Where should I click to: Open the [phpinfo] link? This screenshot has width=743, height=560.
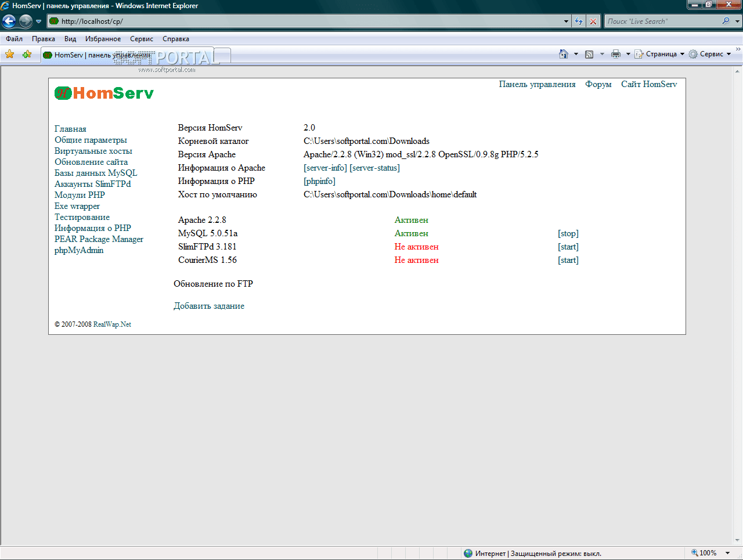(319, 181)
